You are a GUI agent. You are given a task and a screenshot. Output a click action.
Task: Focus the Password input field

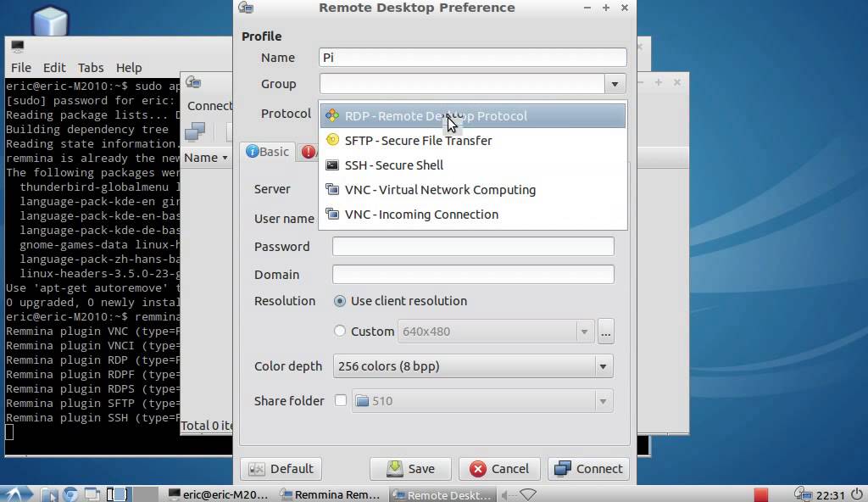pos(473,247)
